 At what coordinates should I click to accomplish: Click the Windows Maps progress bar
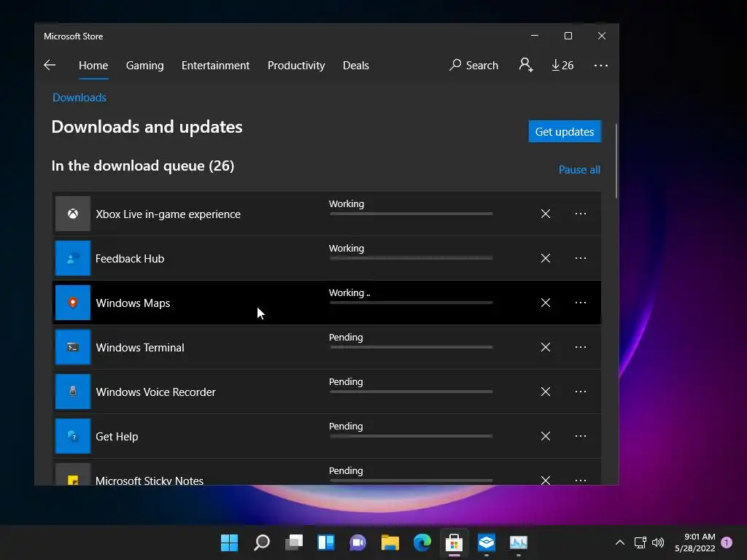pos(411,303)
